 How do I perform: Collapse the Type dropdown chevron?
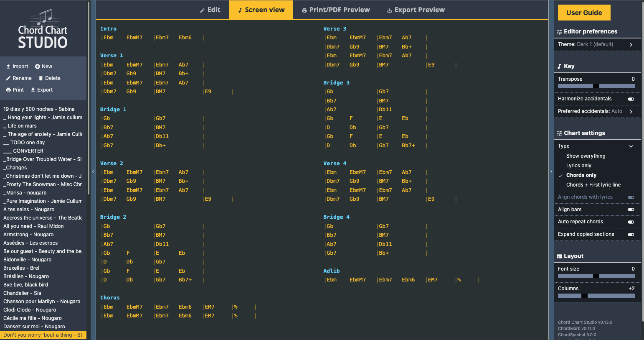pos(631,146)
